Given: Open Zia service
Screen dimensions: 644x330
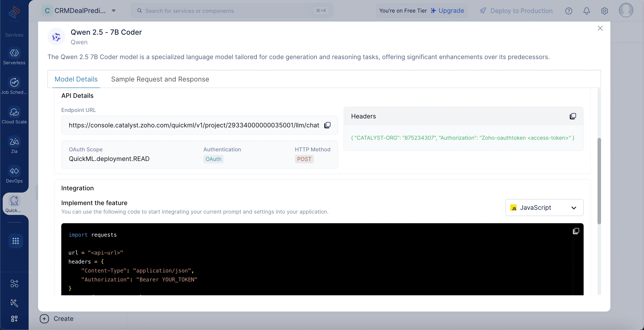Looking at the screenshot, I should (x=14, y=145).
